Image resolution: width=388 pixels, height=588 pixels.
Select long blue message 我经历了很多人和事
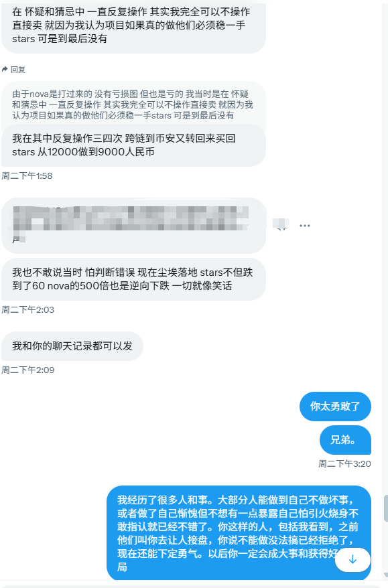tap(239, 533)
